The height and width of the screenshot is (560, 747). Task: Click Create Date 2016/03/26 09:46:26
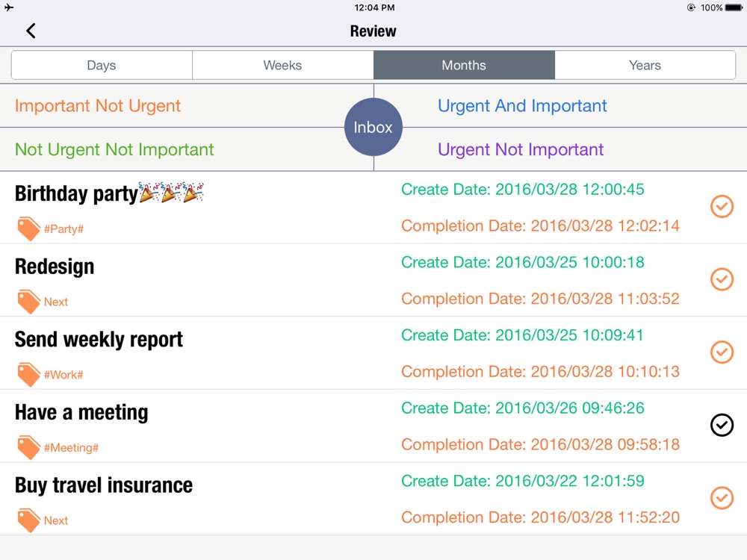click(523, 408)
